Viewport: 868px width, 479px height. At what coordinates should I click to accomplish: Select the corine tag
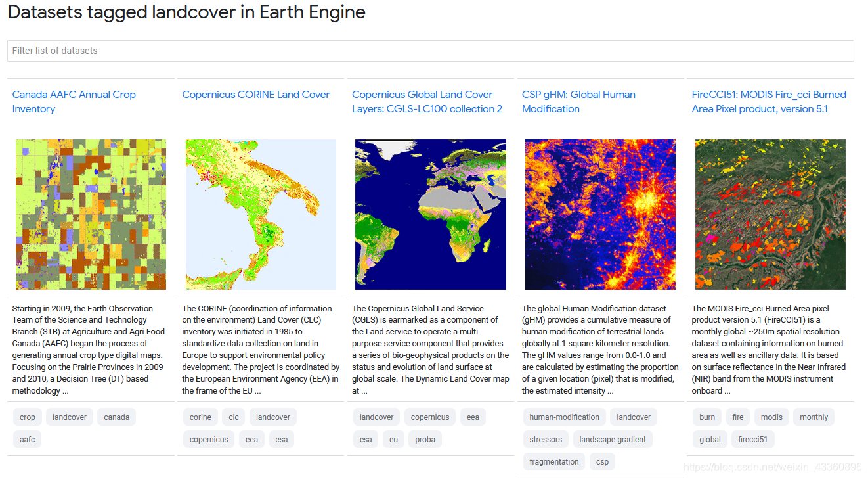coord(200,417)
